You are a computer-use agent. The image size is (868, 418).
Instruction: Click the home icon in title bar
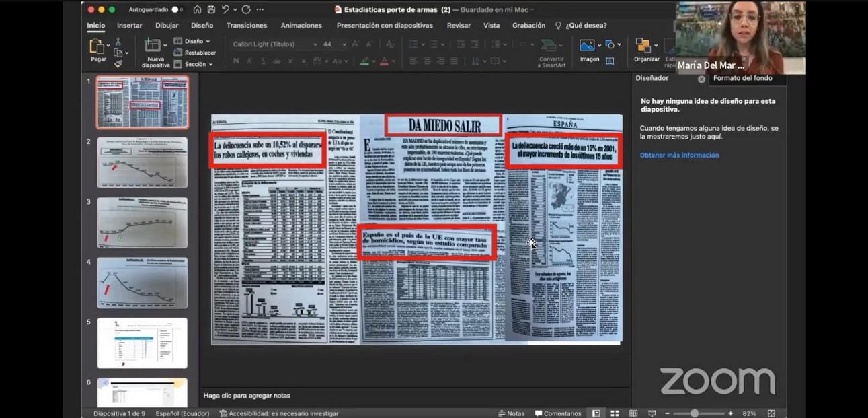click(x=197, y=9)
